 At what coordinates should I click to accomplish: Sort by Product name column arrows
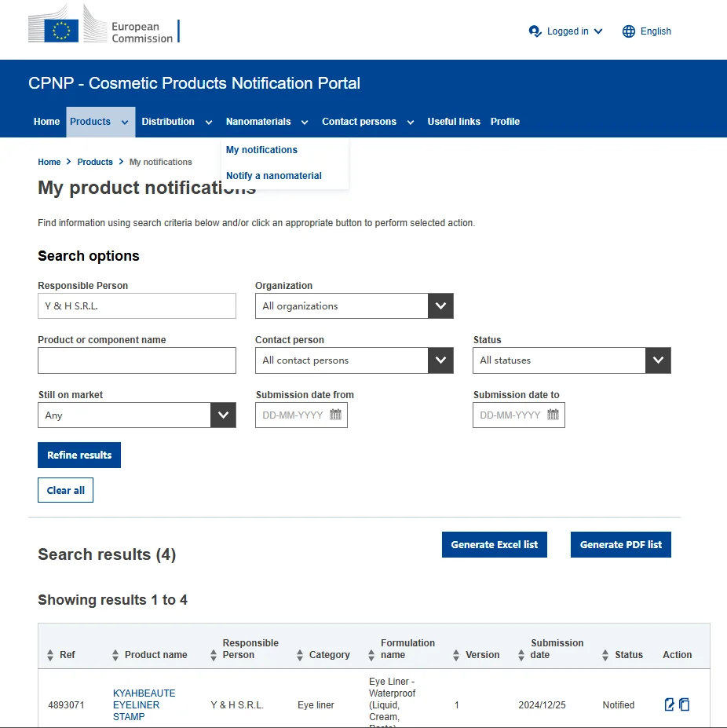click(116, 655)
